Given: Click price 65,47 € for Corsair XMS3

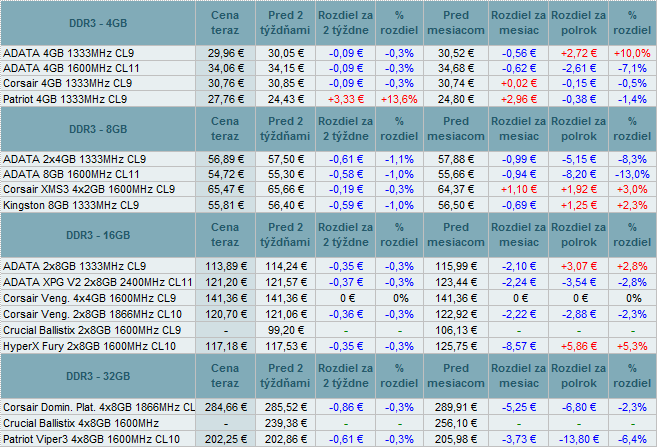Looking at the screenshot, I should 225,189.
